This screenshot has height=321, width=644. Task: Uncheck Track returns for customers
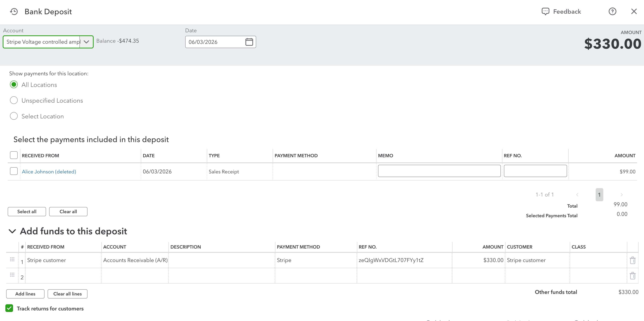pos(9,308)
